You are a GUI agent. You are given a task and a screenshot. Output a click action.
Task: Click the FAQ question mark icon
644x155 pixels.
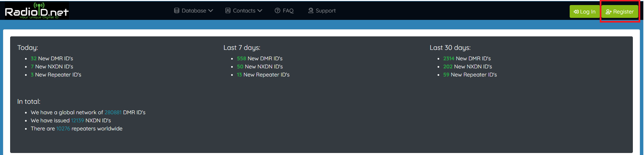coord(277,10)
